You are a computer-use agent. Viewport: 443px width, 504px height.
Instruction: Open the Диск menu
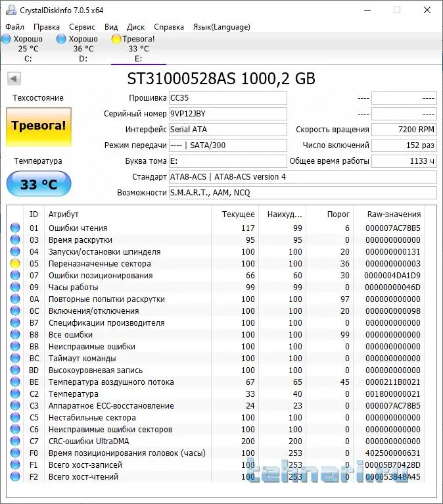[136, 27]
